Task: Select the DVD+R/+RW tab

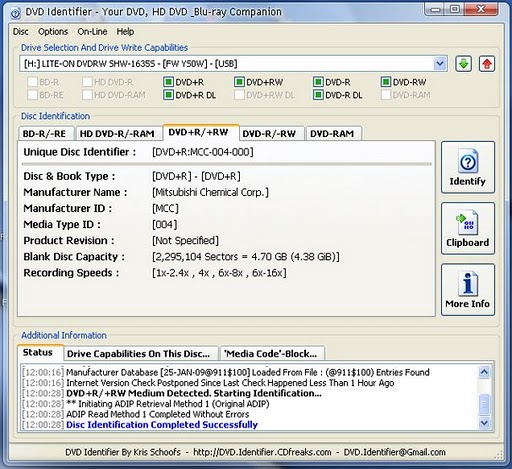Action: click(200, 132)
